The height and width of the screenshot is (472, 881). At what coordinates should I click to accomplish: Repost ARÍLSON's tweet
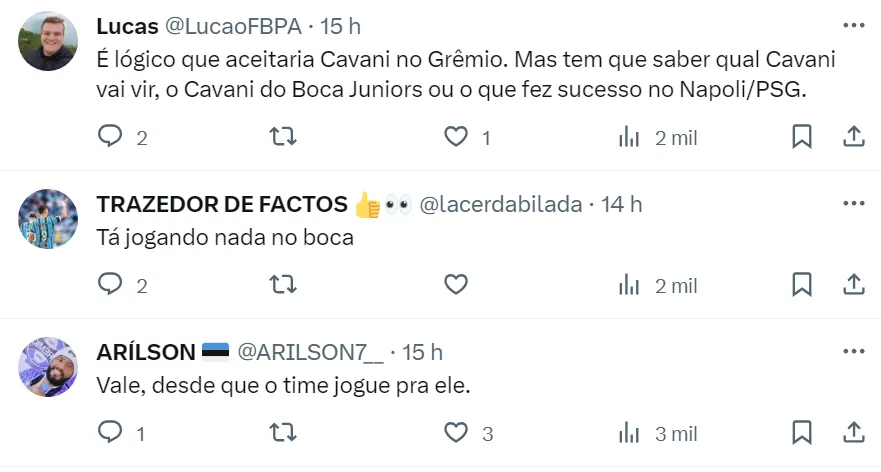click(x=284, y=433)
